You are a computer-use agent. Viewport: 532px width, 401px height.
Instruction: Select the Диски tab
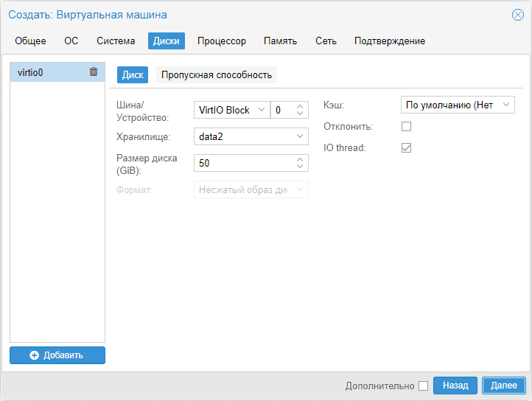tap(167, 41)
